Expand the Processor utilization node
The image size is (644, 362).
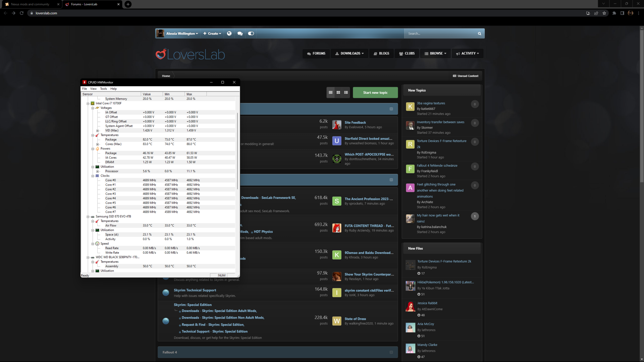(x=98, y=171)
